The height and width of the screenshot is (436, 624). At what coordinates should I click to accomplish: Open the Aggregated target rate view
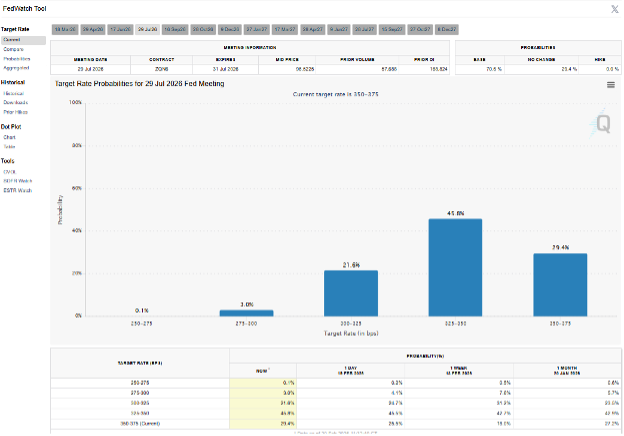point(16,67)
